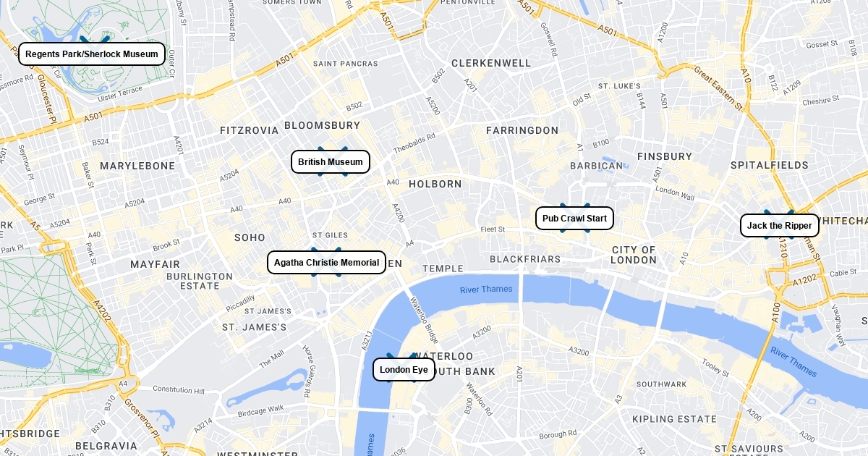Select the British Museum marker label
Screen dimensions: 868x456
point(331,162)
